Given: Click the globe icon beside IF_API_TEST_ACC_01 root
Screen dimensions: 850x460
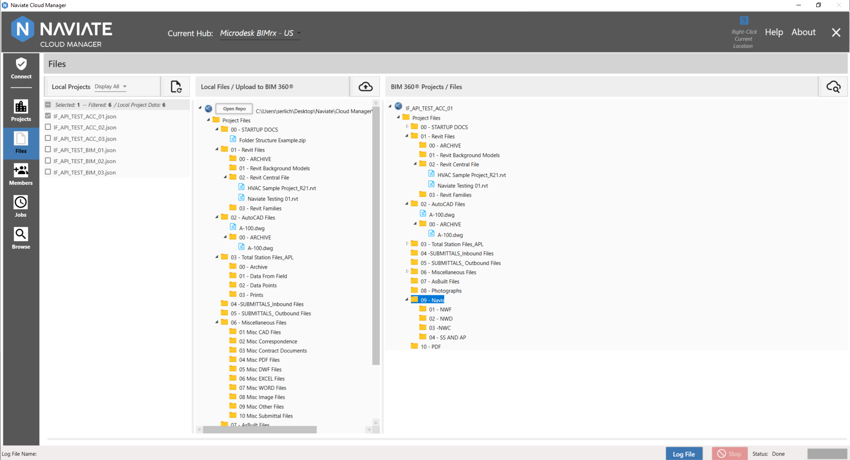Looking at the screenshot, I should click(398, 107).
